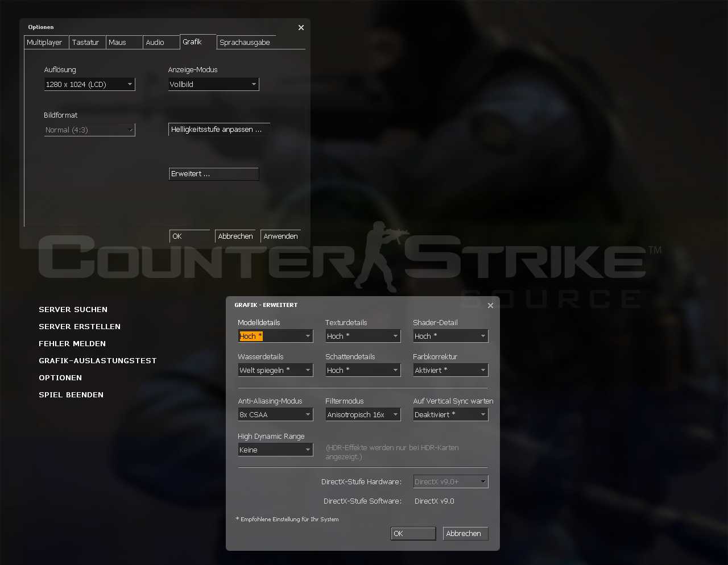Go to the Audio tab
Image resolution: width=728 pixels, height=565 pixels.
tap(161, 43)
